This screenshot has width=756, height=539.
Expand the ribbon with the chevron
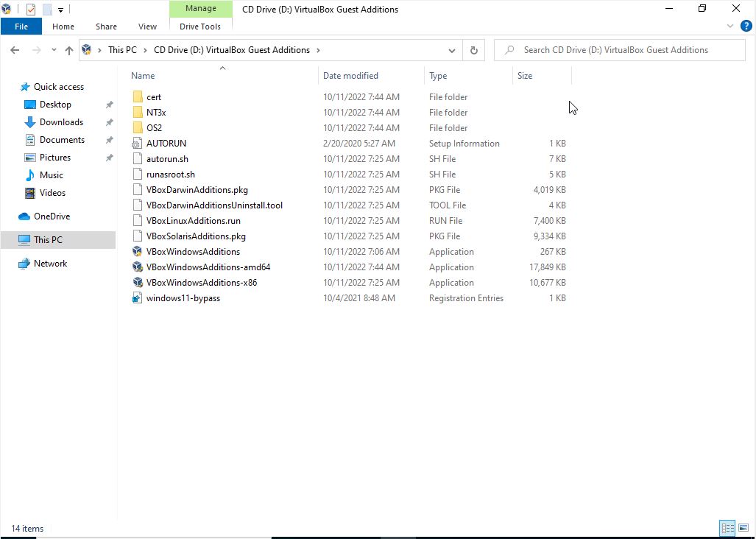pos(730,26)
